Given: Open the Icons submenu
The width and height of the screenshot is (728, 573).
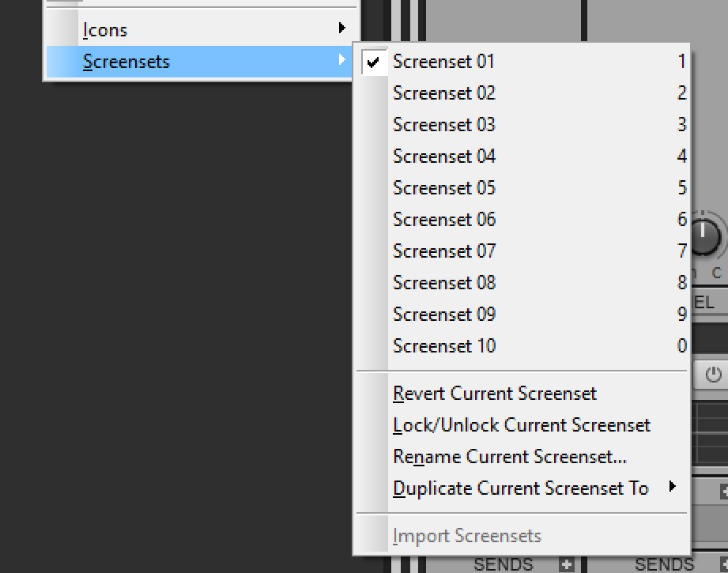Looking at the screenshot, I should 104,29.
